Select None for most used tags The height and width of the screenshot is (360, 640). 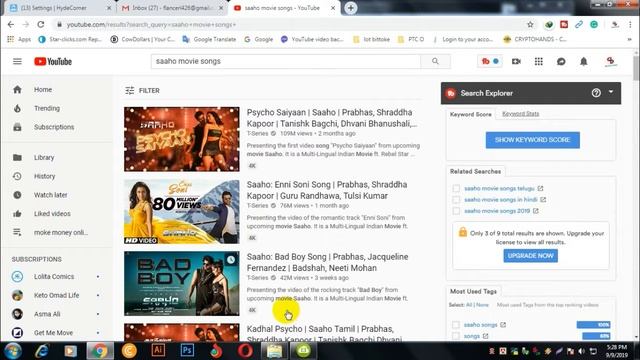click(x=482, y=305)
